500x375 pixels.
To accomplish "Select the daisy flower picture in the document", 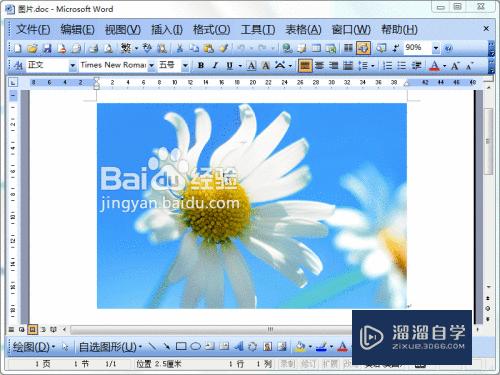I will 252,206.
